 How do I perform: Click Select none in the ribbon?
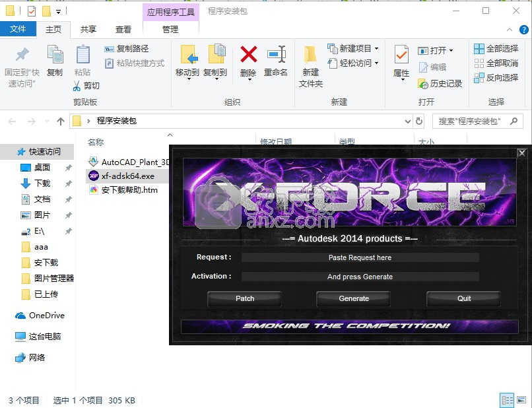[496, 63]
